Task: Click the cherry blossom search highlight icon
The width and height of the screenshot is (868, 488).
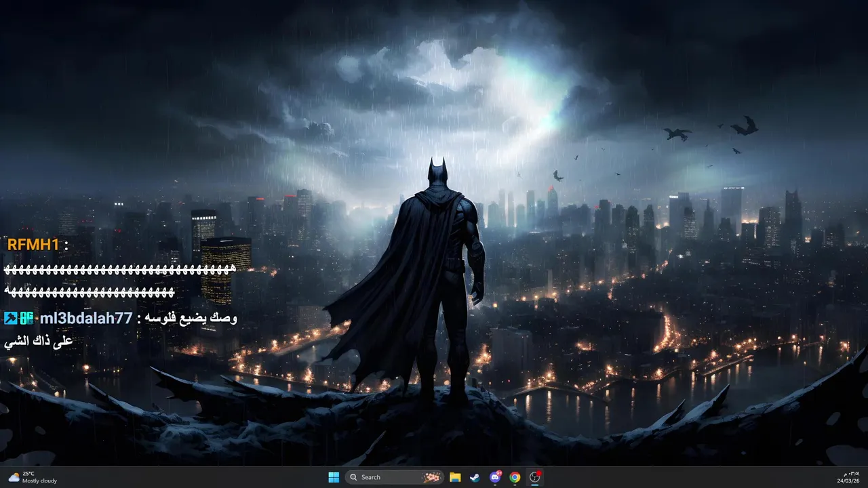Action: [431, 477]
